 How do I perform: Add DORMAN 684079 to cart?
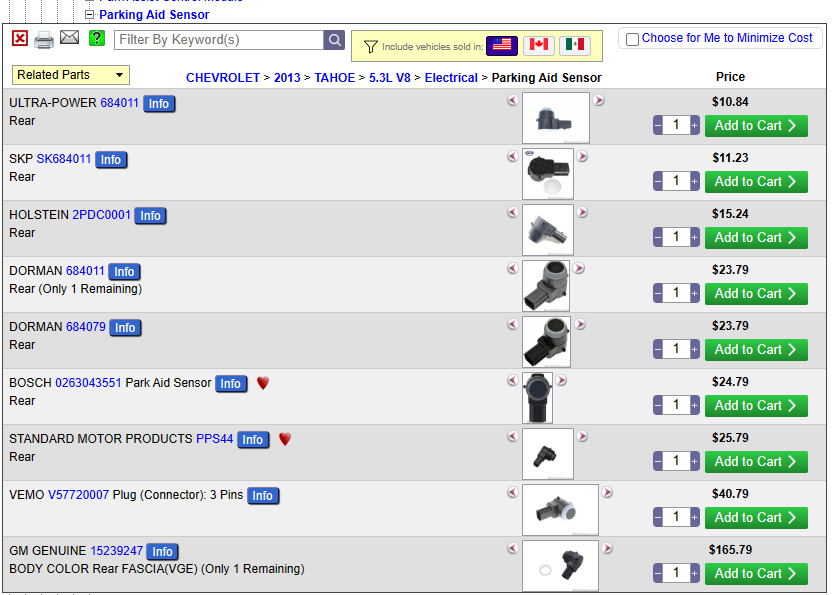pyautogui.click(x=756, y=350)
